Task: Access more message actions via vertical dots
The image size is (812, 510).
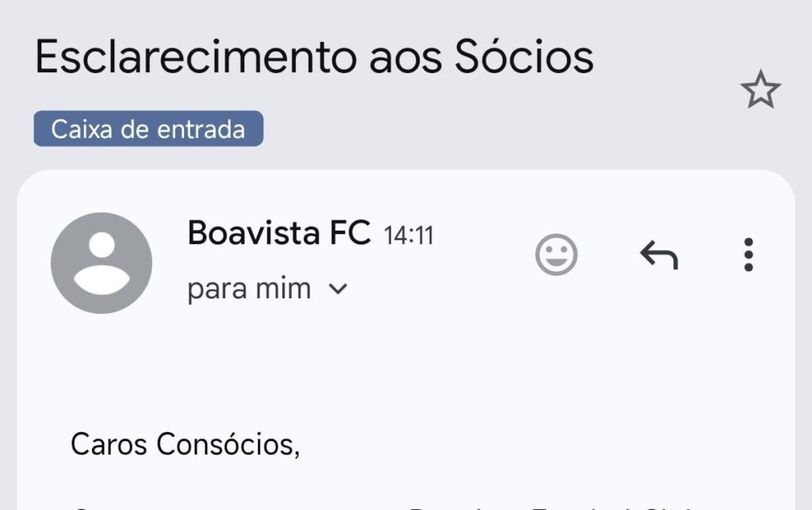Action: click(x=749, y=254)
